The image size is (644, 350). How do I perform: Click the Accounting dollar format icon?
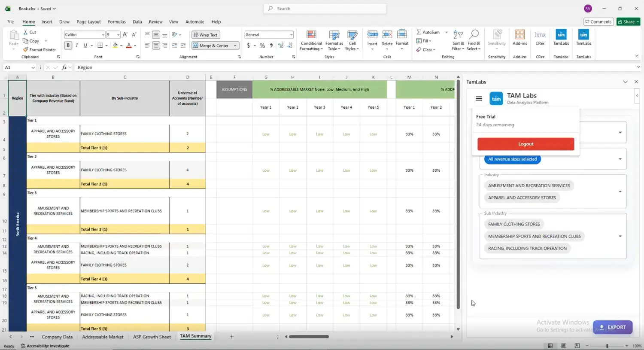click(248, 46)
